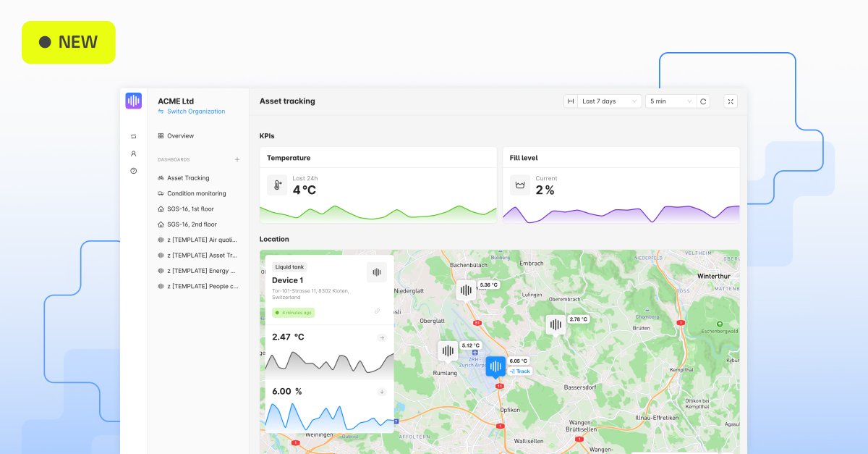Viewport: 868px width, 454px height.
Task: Open z [TEMPLATE] Asset Tracking dashboard
Action: coord(197,256)
